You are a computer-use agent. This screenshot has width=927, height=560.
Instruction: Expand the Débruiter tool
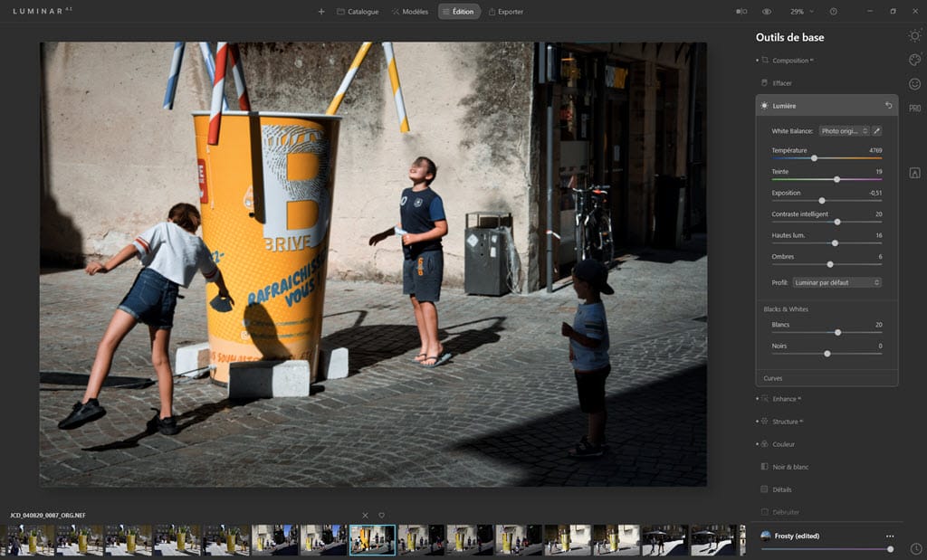(x=785, y=512)
